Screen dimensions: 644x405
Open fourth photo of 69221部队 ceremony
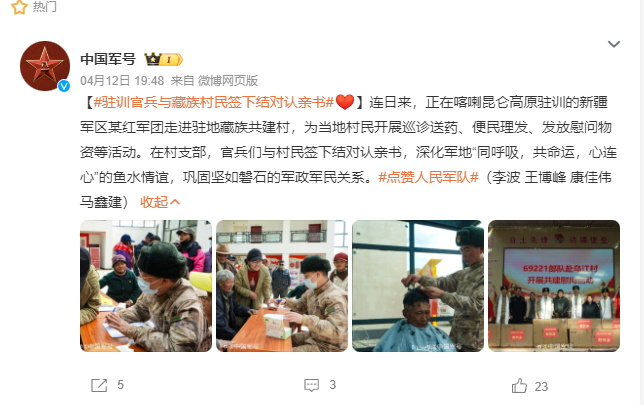pos(554,286)
